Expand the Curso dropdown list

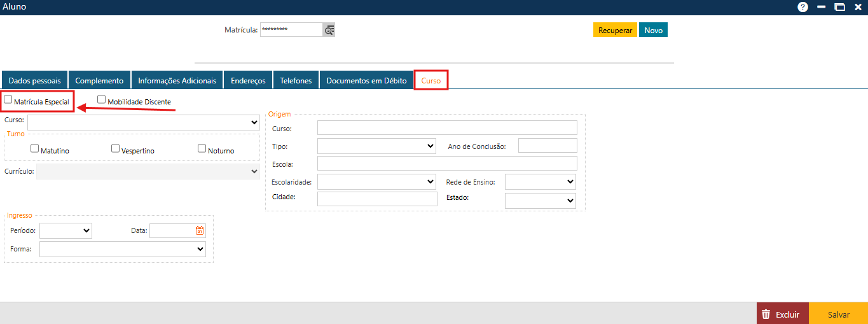[x=143, y=122]
